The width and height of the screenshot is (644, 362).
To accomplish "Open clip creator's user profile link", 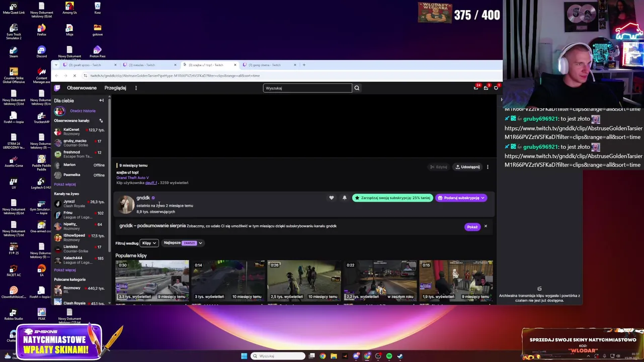I will click(x=151, y=183).
